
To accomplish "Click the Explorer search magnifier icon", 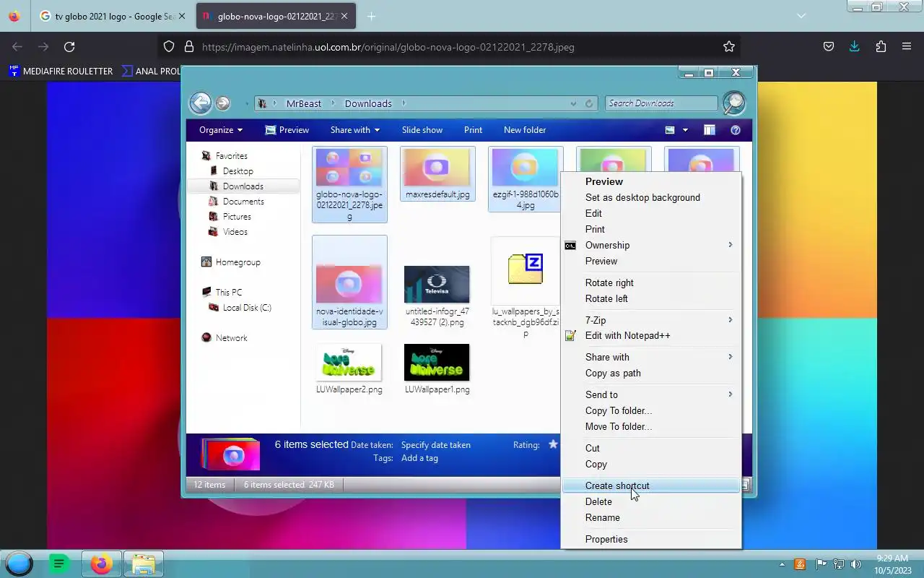I will coord(733,103).
